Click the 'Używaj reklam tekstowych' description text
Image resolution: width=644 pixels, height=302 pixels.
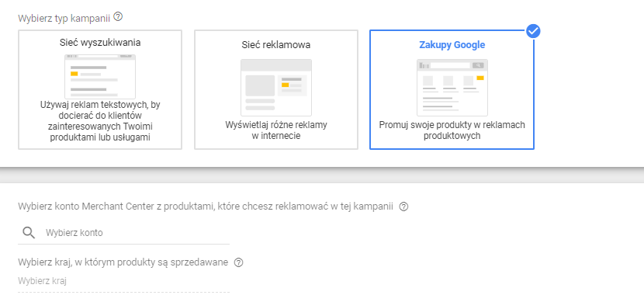[100, 121]
